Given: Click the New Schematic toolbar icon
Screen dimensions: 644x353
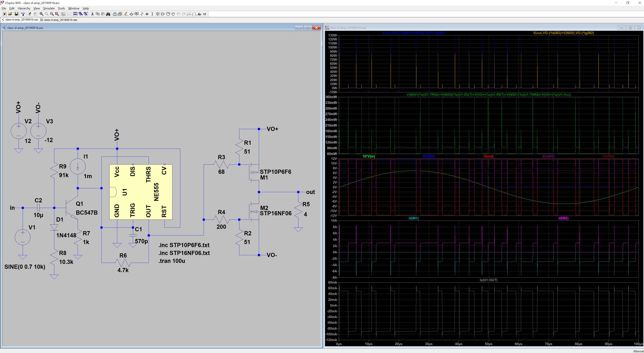Looking at the screenshot, I should tap(5, 14).
